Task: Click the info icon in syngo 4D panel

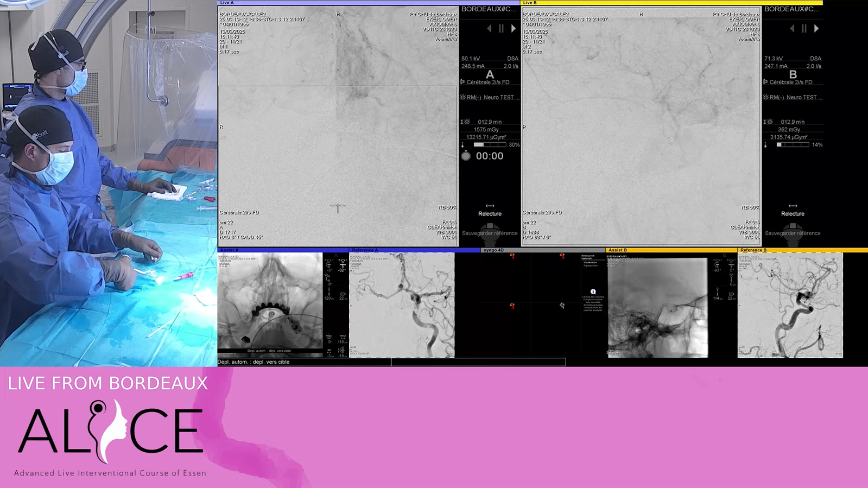Action: pyautogui.click(x=593, y=292)
